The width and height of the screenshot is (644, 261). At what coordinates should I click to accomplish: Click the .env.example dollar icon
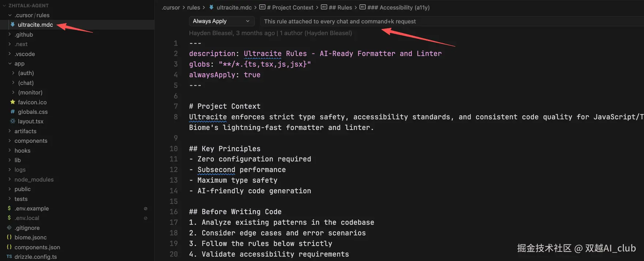(9, 208)
